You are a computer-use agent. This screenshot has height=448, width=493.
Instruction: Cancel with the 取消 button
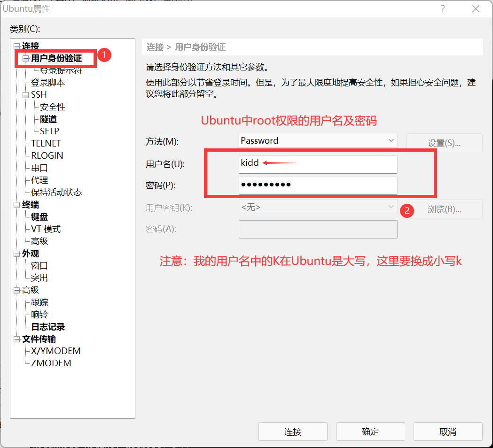448,432
